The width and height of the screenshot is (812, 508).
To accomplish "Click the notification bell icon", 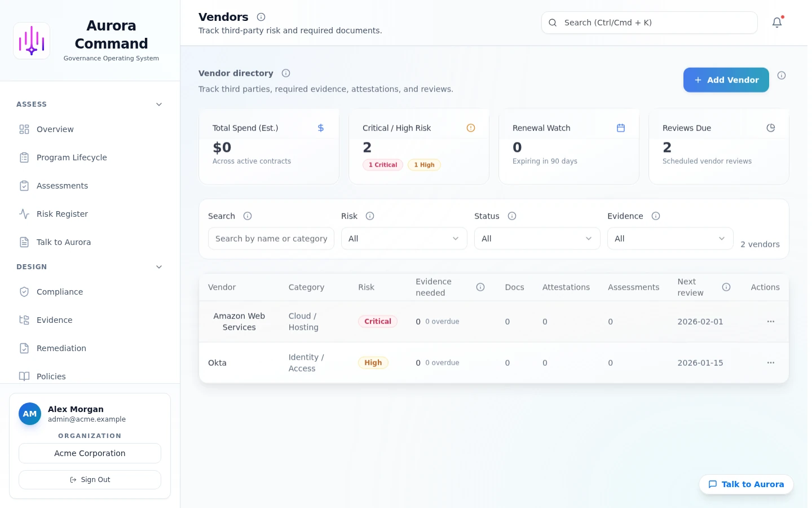I will (x=777, y=23).
